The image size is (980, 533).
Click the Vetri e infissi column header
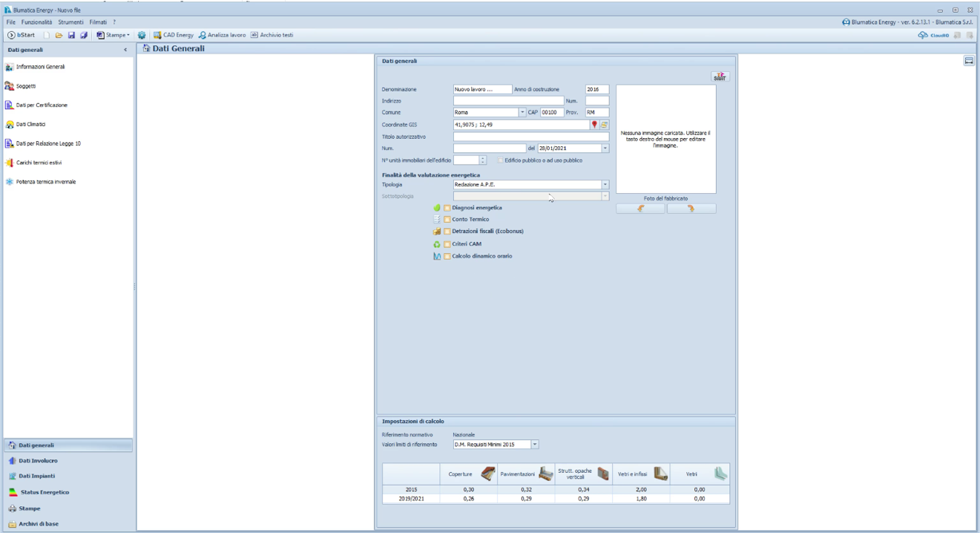642,474
